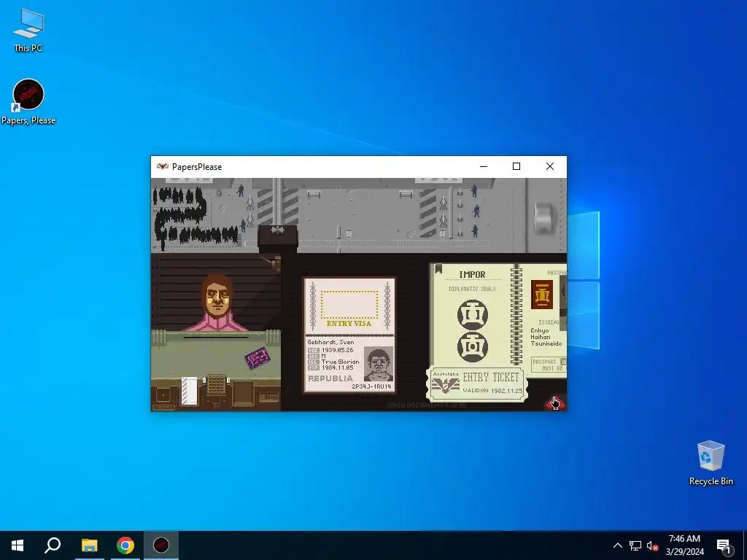Image resolution: width=747 pixels, height=560 pixels.
Task: Click the 'IMPOR' heading in the rulebook
Action: click(x=472, y=275)
